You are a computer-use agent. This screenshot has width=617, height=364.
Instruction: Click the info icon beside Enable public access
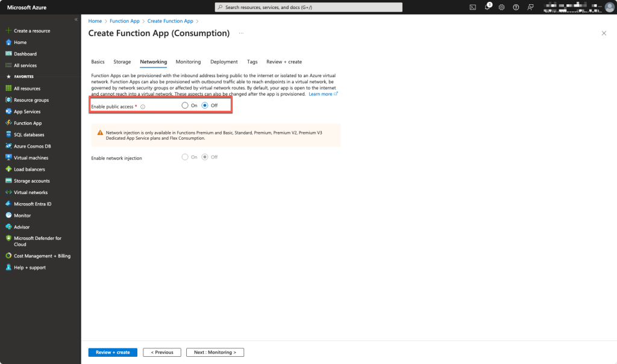pos(143,107)
